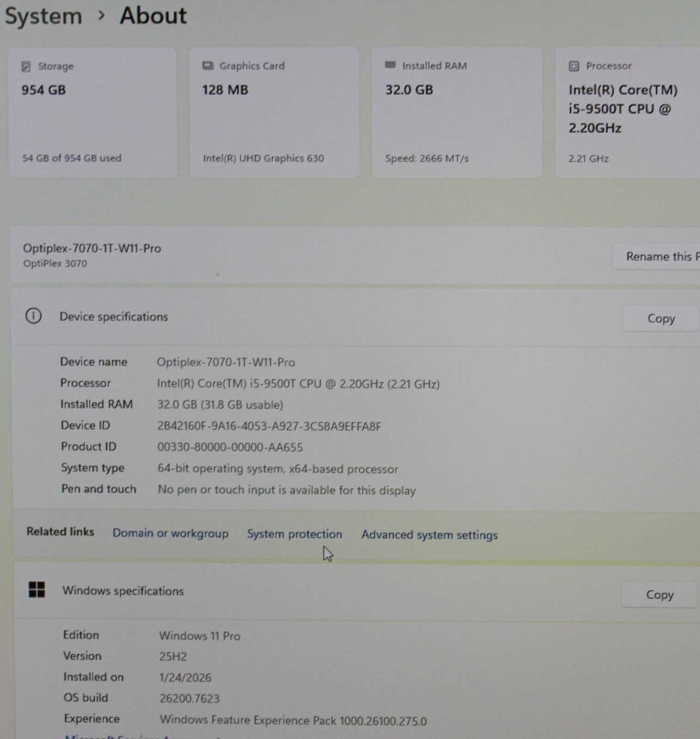Screen dimensions: 700x739
Task: Click the 'OS build' label
Action: tap(86, 697)
